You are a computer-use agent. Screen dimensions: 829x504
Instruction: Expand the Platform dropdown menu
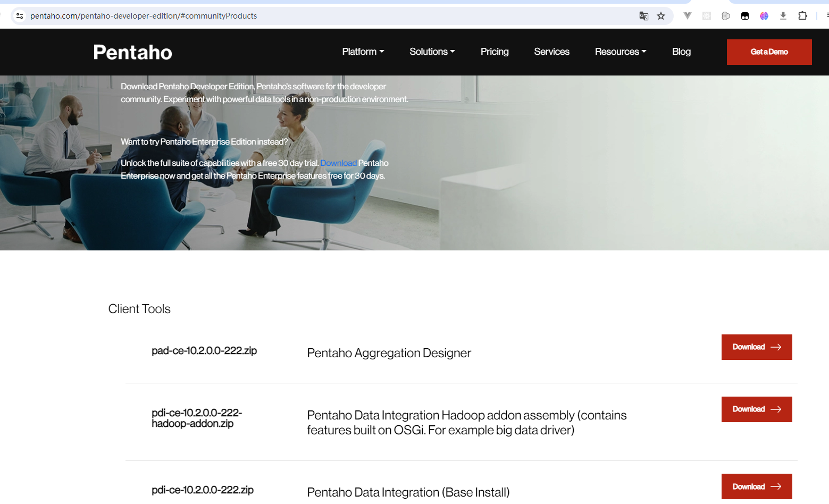[x=363, y=52]
